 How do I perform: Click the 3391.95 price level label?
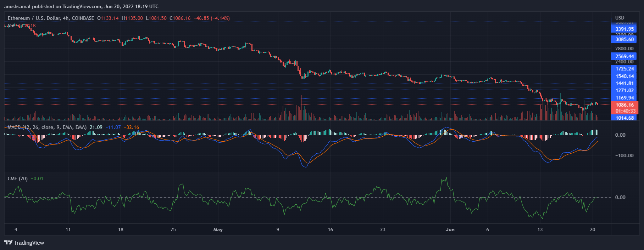[624, 29]
